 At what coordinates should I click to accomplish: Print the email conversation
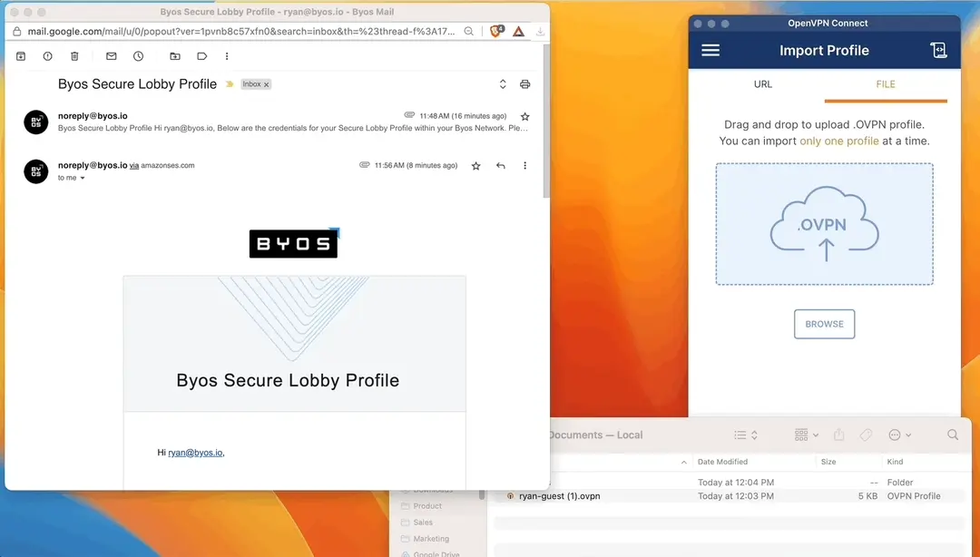point(525,83)
